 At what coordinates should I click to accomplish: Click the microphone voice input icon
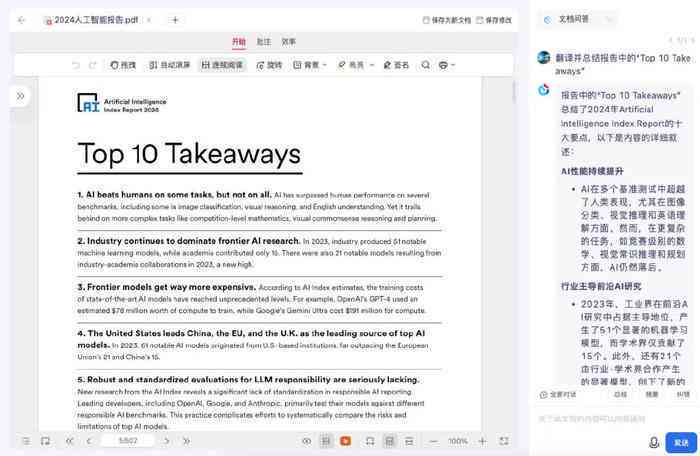(654, 443)
